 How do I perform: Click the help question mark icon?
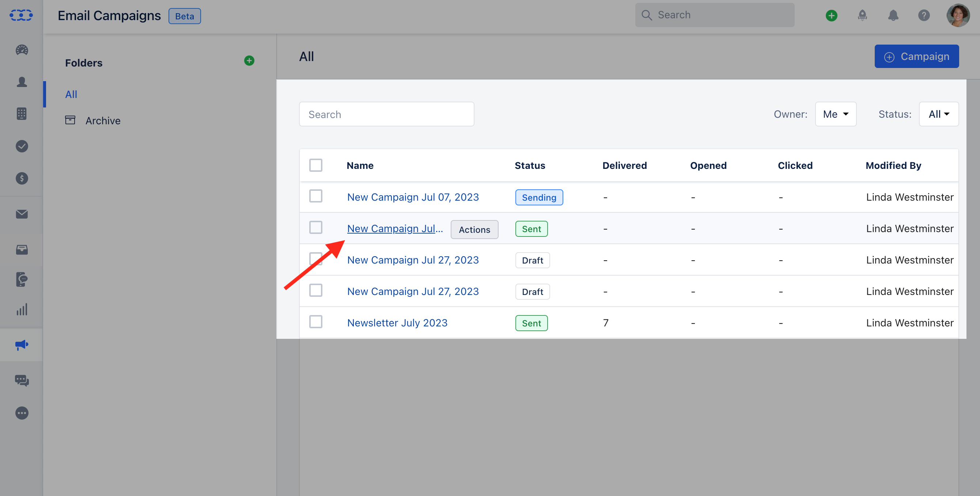click(x=924, y=15)
